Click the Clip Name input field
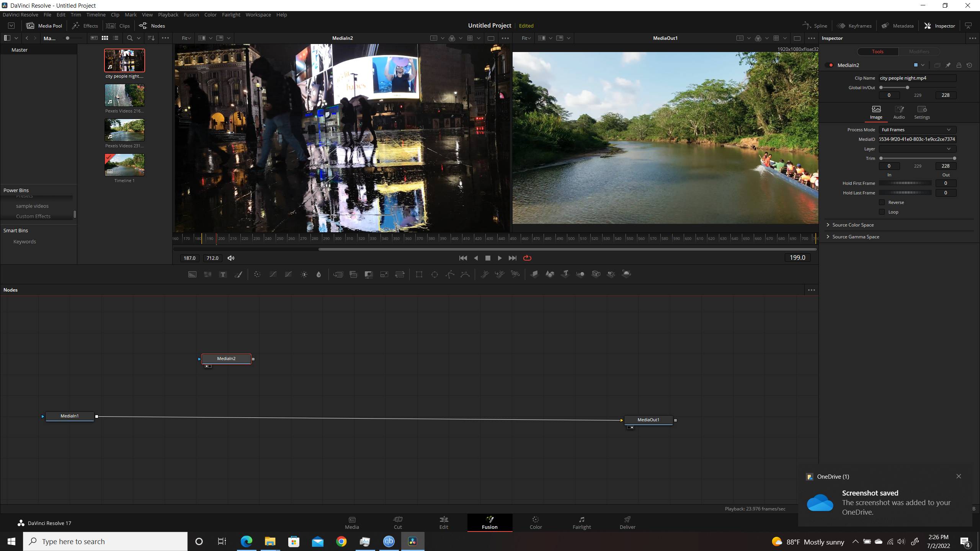The height and width of the screenshot is (551, 980). (x=917, y=78)
